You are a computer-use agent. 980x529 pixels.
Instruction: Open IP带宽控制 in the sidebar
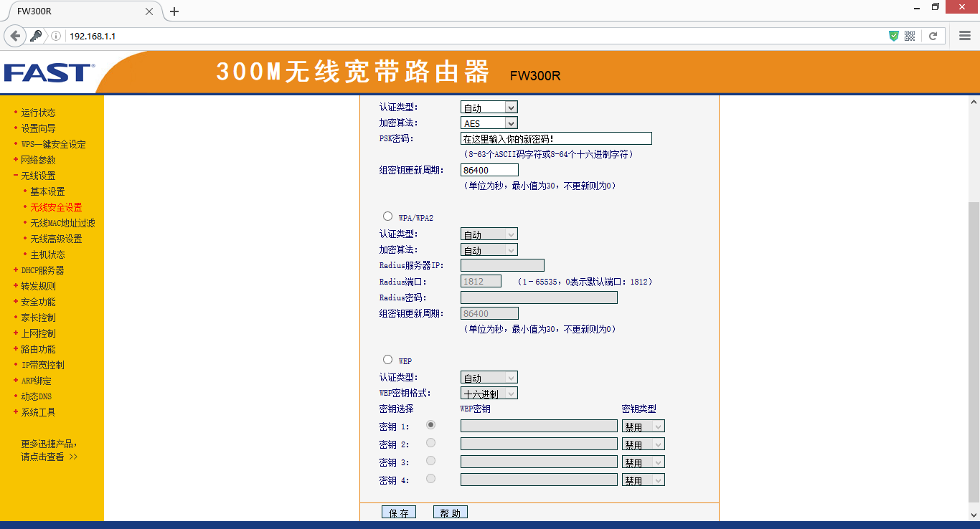click(42, 365)
